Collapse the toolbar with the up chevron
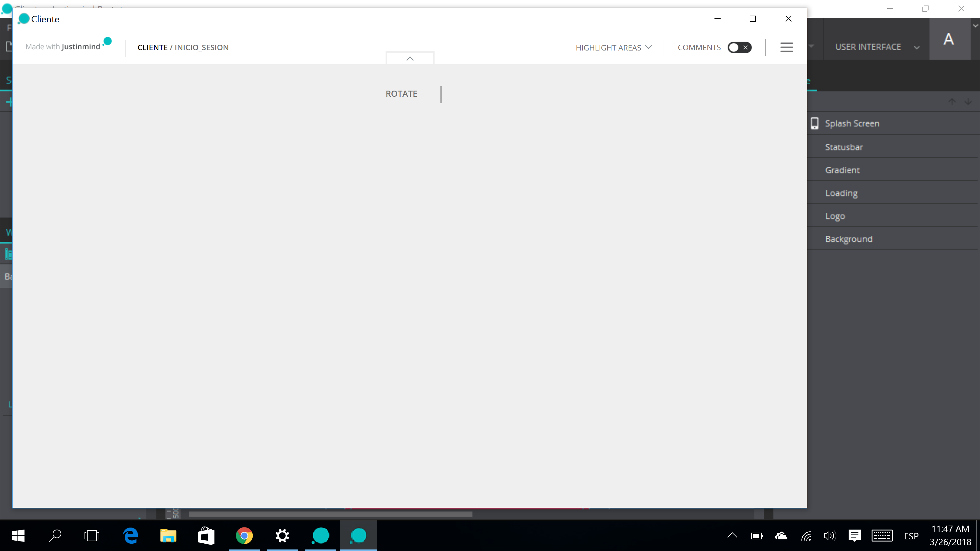This screenshot has width=980, height=551. coord(410,58)
